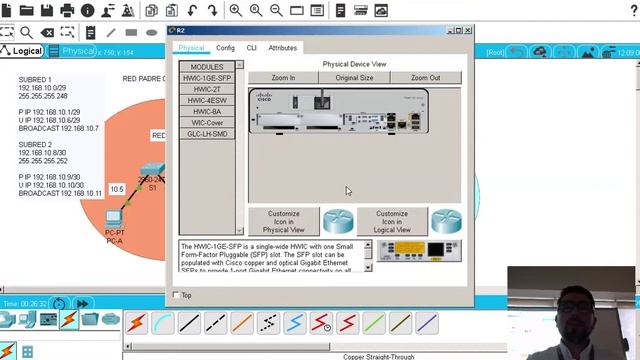The width and height of the screenshot is (640, 360).
Task: Choose the Resize shape tool
Action: tap(67, 32)
